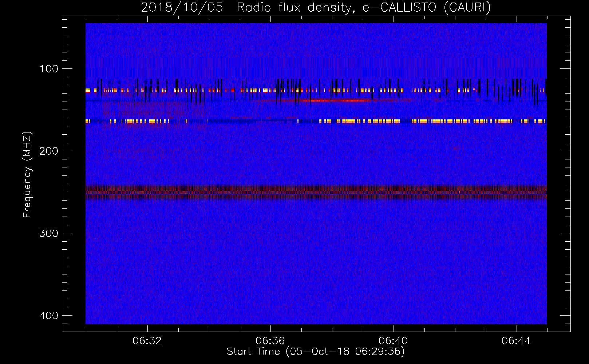
Task: Click the 06:32 time tick label
Action: click(x=147, y=341)
